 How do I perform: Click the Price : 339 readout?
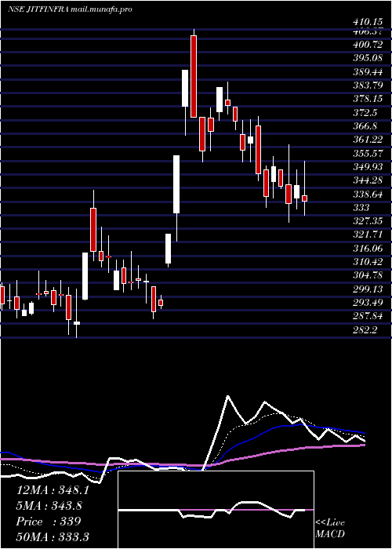[x=49, y=522]
